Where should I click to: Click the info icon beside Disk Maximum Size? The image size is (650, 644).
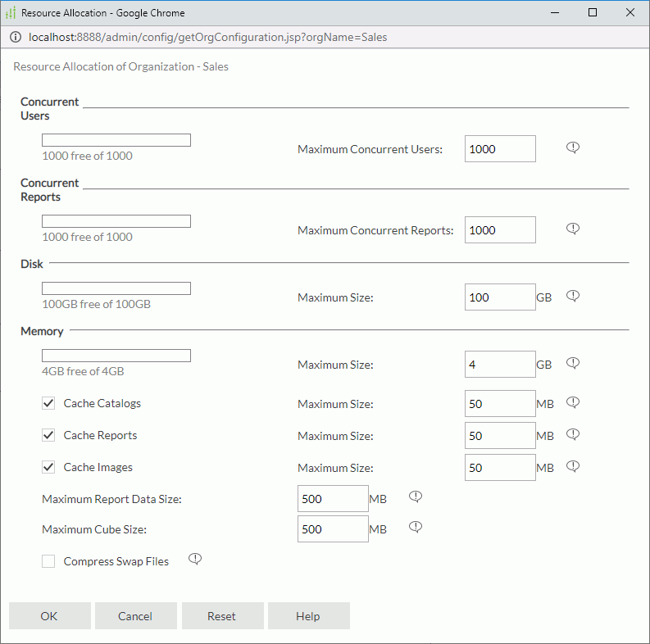coord(573,296)
